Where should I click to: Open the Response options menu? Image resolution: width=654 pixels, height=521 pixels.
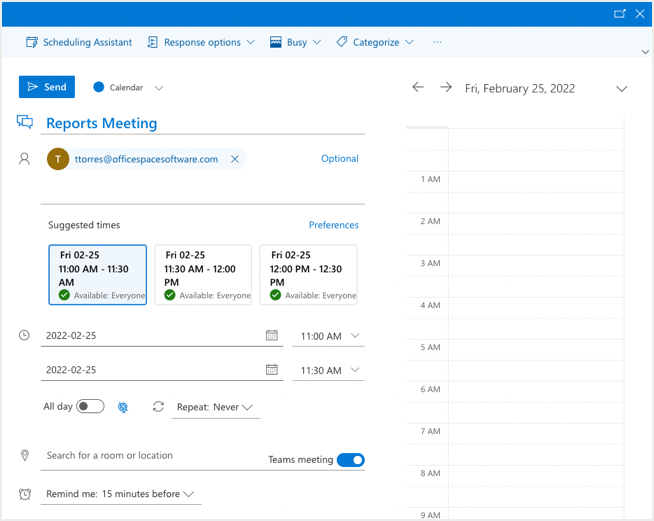tap(201, 43)
